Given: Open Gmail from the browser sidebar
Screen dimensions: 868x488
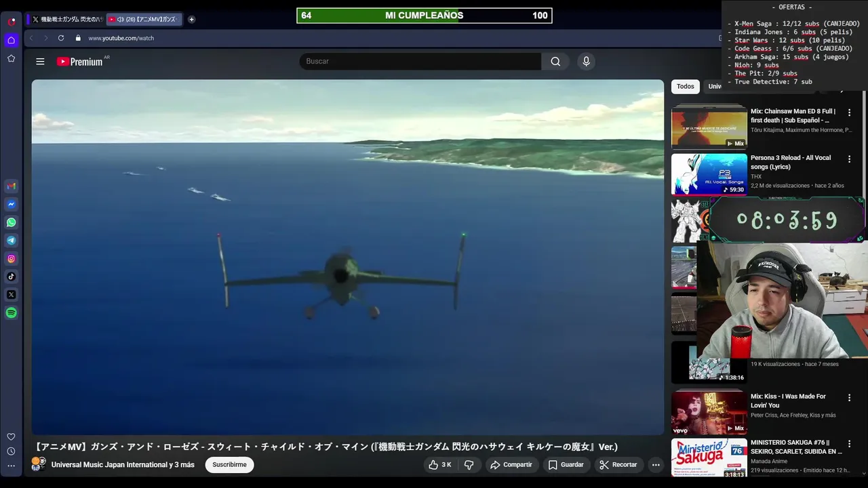Looking at the screenshot, I should click(12, 186).
